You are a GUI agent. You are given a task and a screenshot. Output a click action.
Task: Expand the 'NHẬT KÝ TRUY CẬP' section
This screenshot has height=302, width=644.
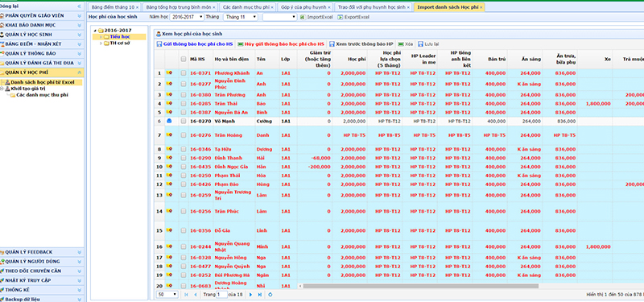pyautogui.click(x=79, y=280)
